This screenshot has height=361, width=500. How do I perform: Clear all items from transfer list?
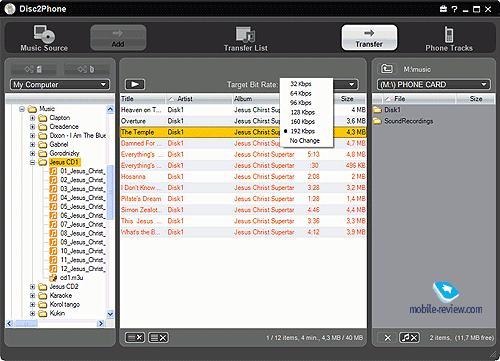click(158, 338)
